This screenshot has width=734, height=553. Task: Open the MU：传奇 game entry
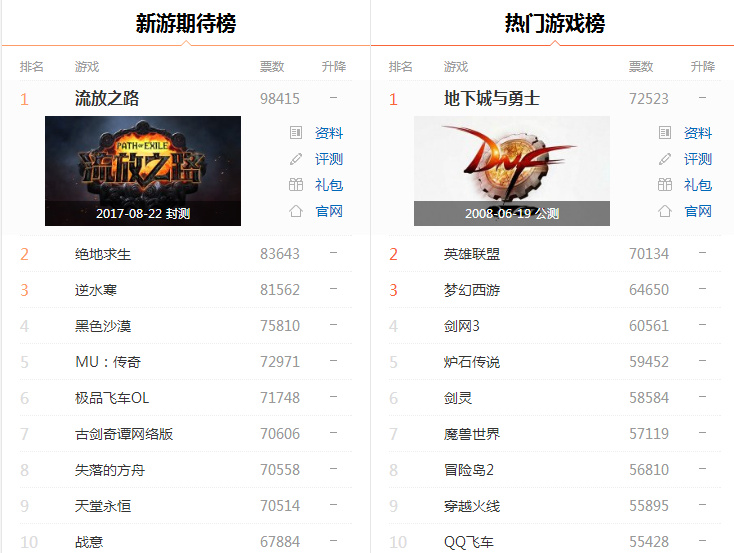tap(108, 362)
